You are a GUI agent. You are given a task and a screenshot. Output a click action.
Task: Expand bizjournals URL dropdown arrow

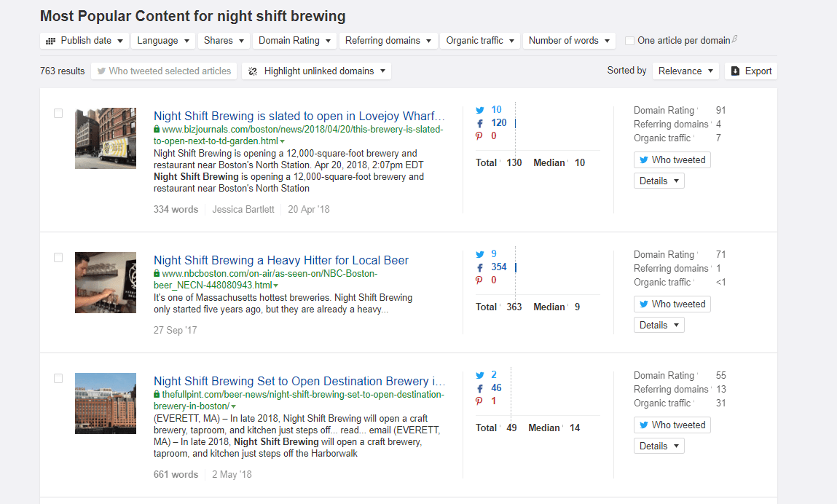(283, 141)
